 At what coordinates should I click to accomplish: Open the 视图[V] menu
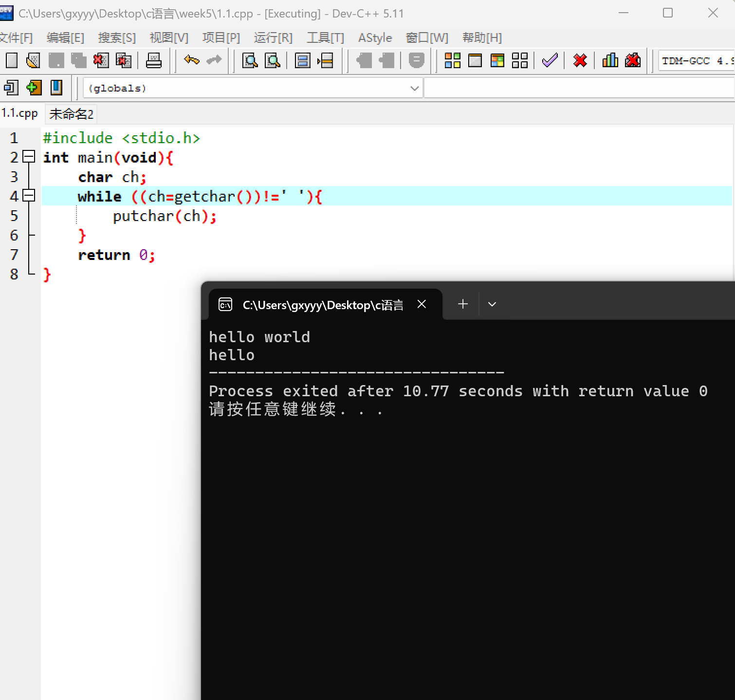click(169, 37)
